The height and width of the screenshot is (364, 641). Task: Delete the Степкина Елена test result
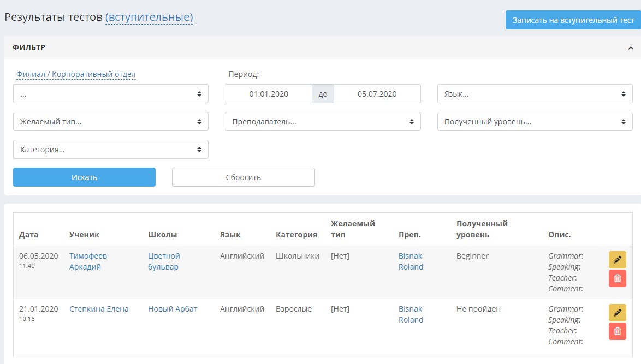[x=618, y=331]
